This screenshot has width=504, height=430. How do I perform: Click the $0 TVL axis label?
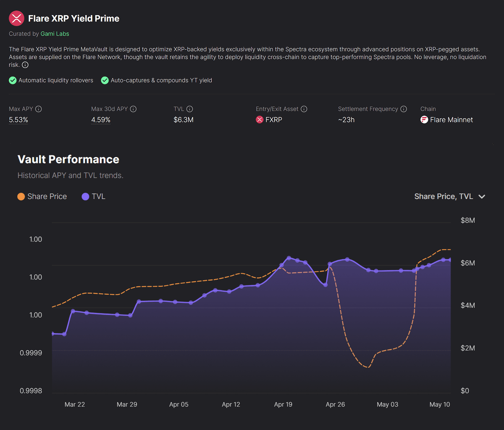click(x=465, y=390)
